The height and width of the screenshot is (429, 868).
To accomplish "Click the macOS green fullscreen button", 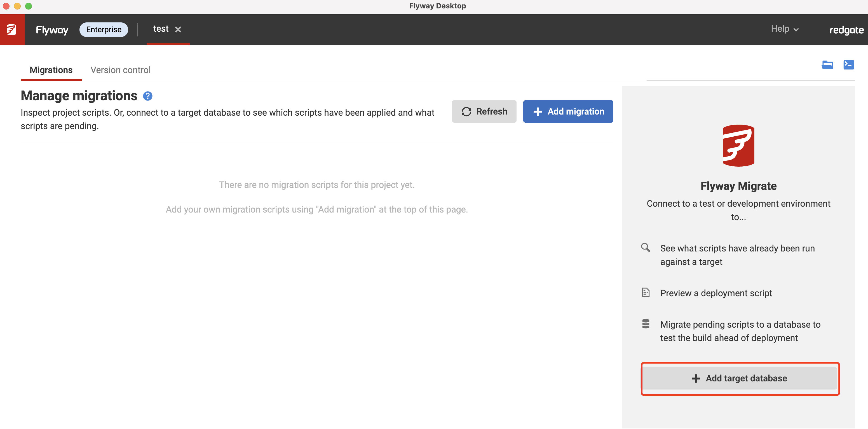I will [29, 6].
